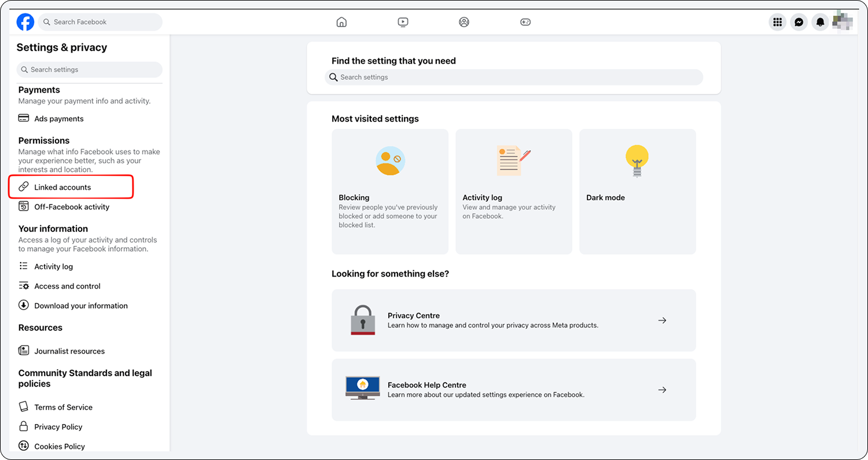Focus the Search Facebook field
This screenshot has width=868, height=460.
tap(100, 22)
